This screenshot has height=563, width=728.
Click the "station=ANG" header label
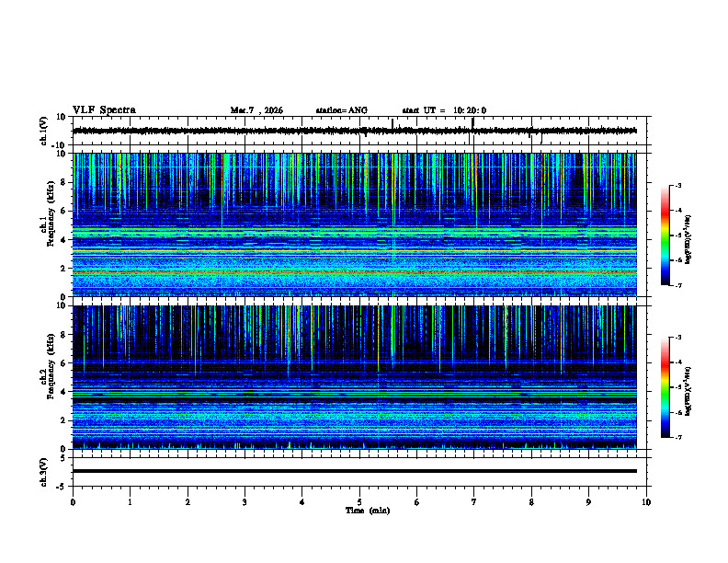click(341, 110)
